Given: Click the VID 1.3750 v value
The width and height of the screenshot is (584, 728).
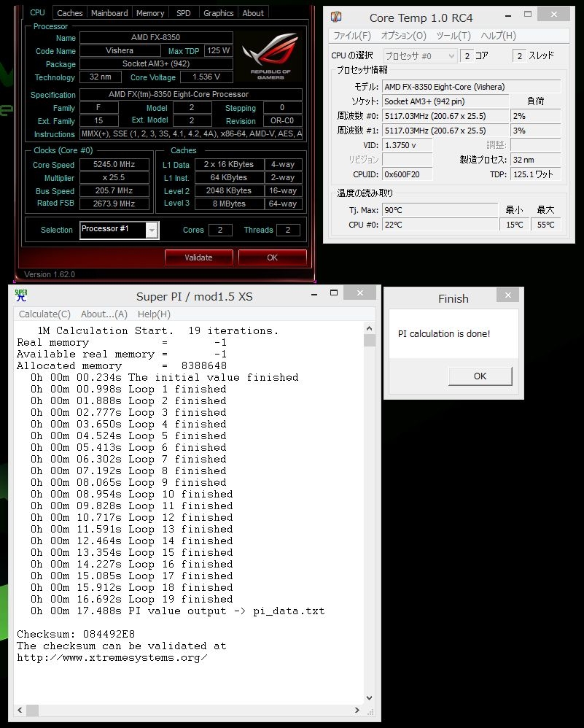Looking at the screenshot, I should click(407, 145).
